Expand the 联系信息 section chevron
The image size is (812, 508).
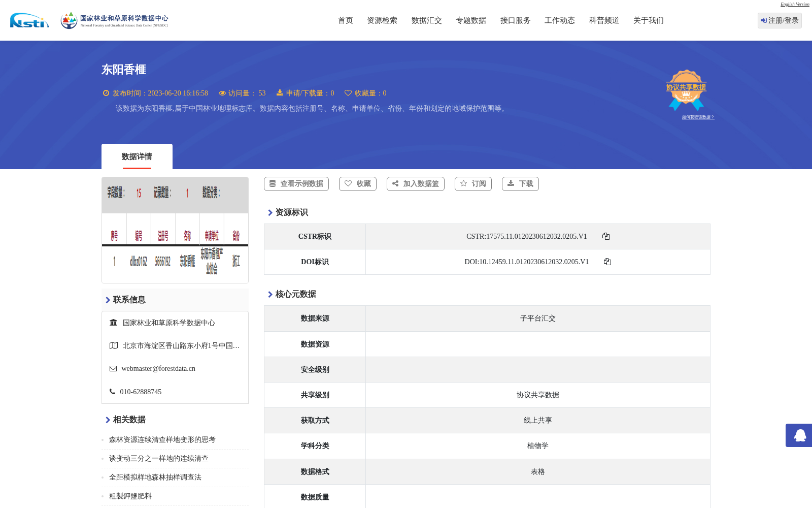[x=108, y=300]
